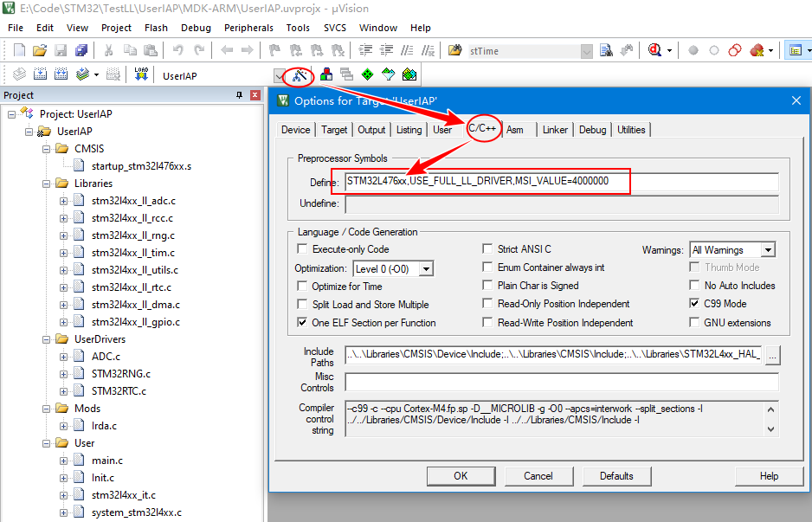The width and height of the screenshot is (812, 522).
Task: Switch to the Debug tab in options dialog
Action: coord(592,130)
